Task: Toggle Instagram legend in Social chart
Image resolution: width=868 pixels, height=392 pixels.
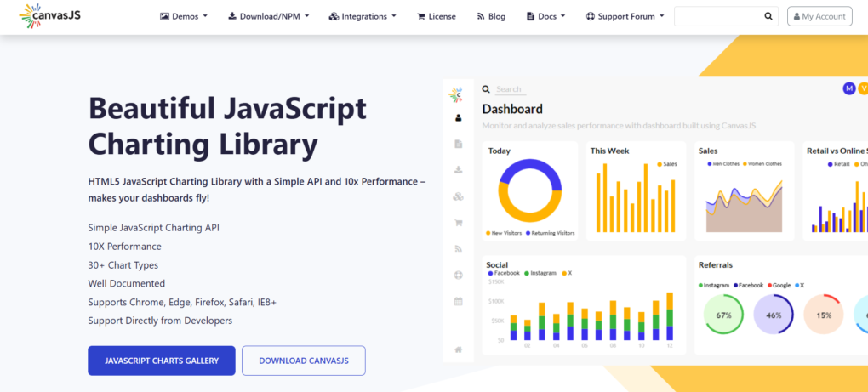Action: (x=540, y=273)
